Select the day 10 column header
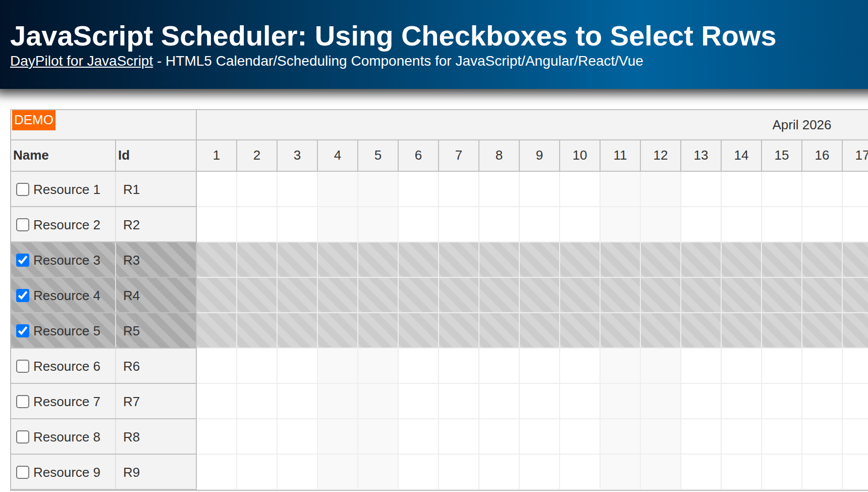 click(x=579, y=156)
